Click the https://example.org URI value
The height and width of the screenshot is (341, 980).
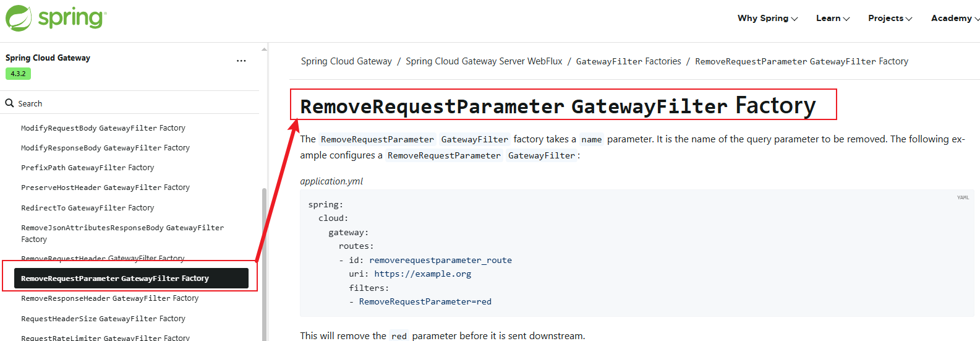tap(422, 274)
